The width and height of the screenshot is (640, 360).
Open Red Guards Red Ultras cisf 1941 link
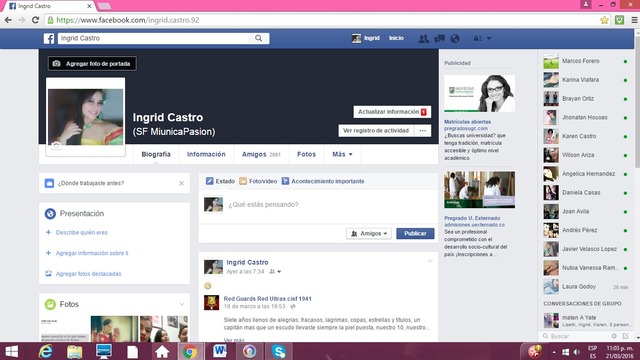267,299
